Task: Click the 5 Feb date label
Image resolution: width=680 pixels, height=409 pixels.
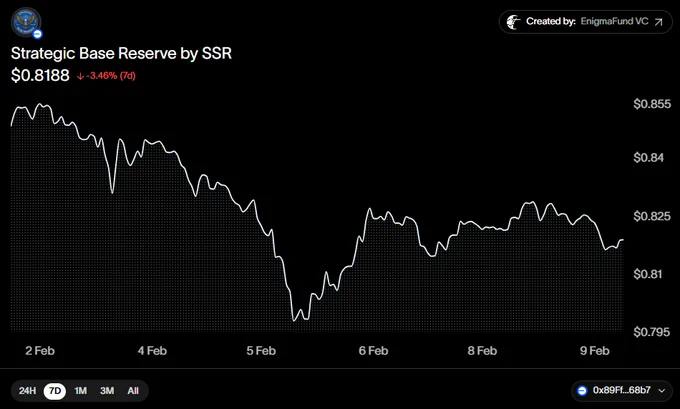Action: pos(261,351)
